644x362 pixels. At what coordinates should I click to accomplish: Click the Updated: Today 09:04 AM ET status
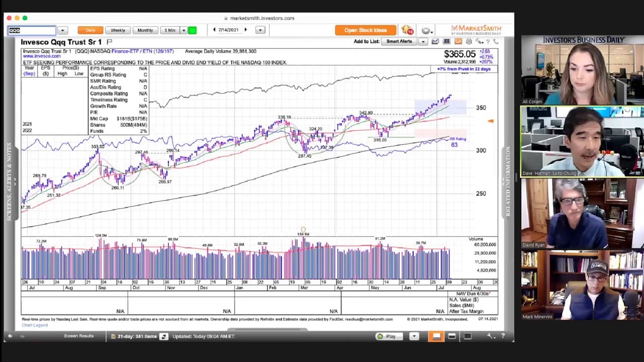[x=203, y=336]
